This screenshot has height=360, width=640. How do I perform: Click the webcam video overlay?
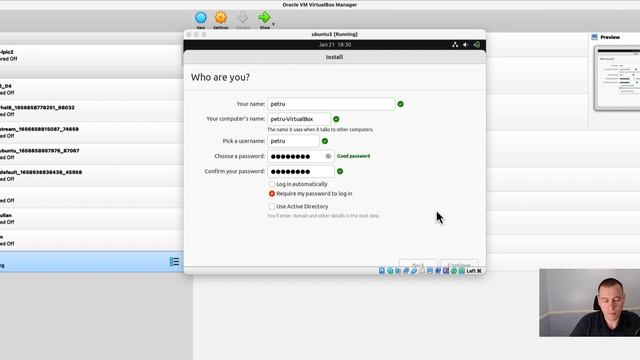tap(589, 302)
